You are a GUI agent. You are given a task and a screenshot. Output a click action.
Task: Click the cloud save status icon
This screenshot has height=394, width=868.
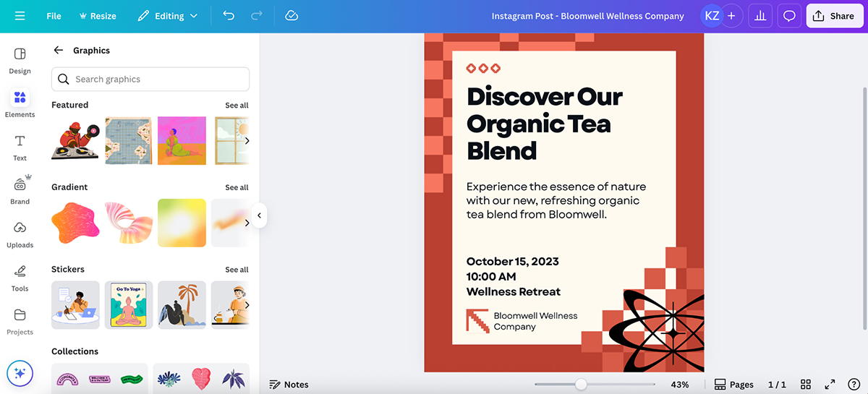(292, 16)
